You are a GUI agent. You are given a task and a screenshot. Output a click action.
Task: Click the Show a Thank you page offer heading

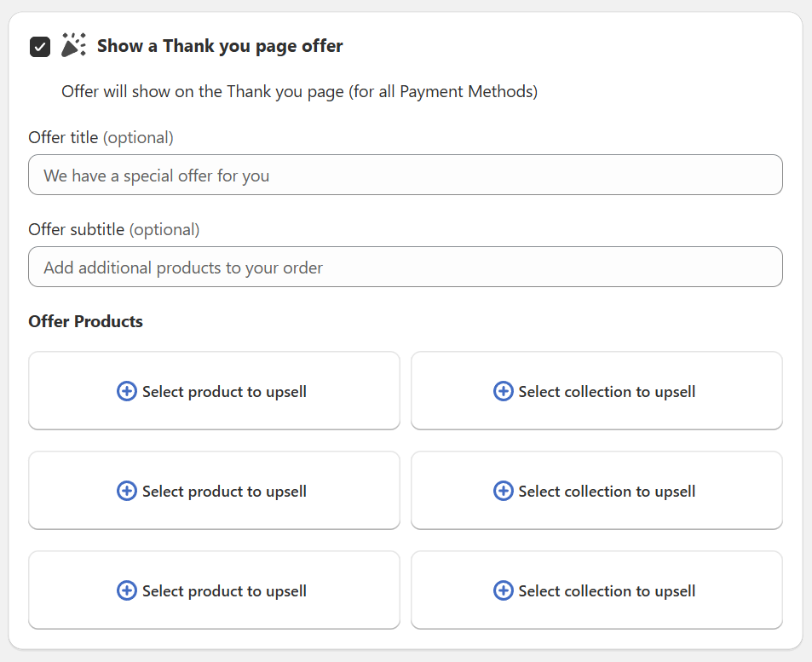click(x=220, y=46)
